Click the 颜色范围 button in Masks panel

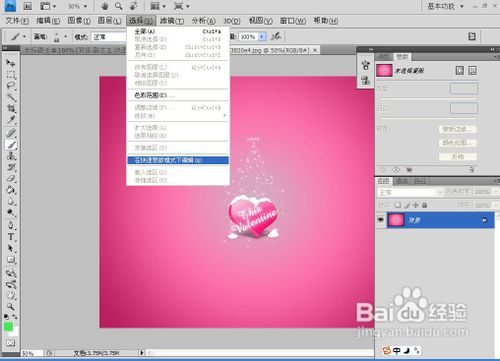click(458, 143)
